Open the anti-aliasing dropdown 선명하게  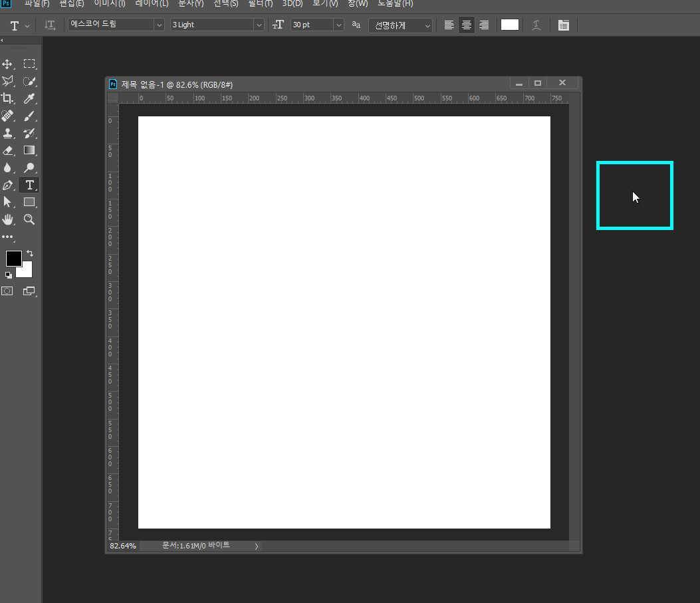400,25
